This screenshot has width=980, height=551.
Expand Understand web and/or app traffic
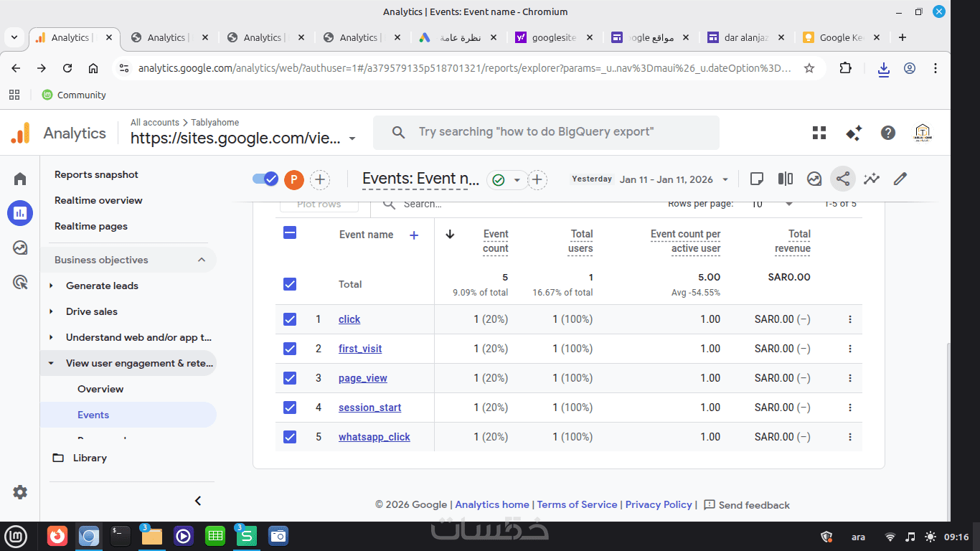(51, 337)
